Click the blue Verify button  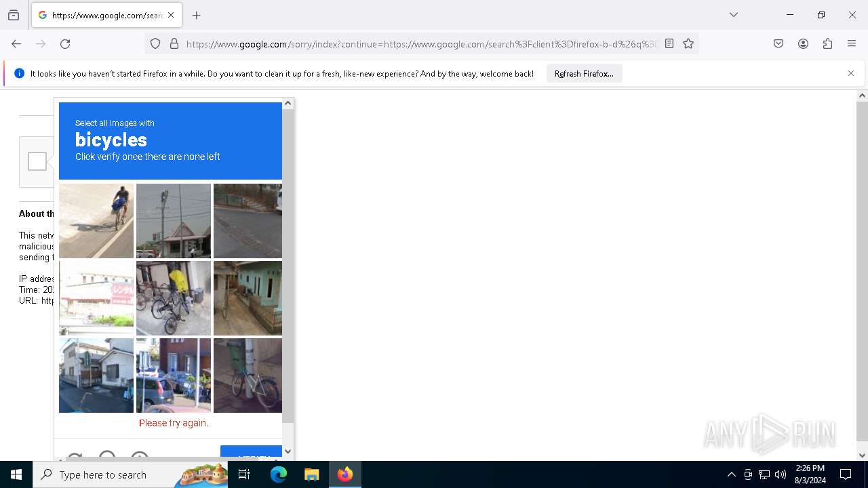(x=251, y=453)
